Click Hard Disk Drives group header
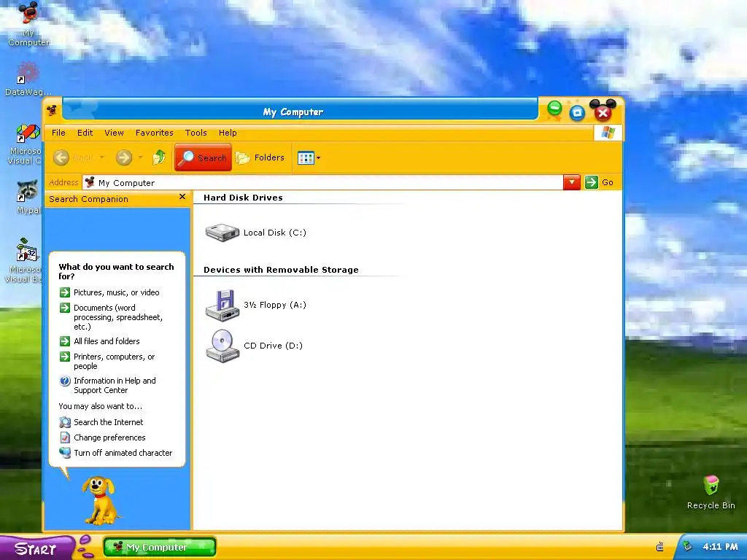Viewport: 747px width, 560px height. 243,198
